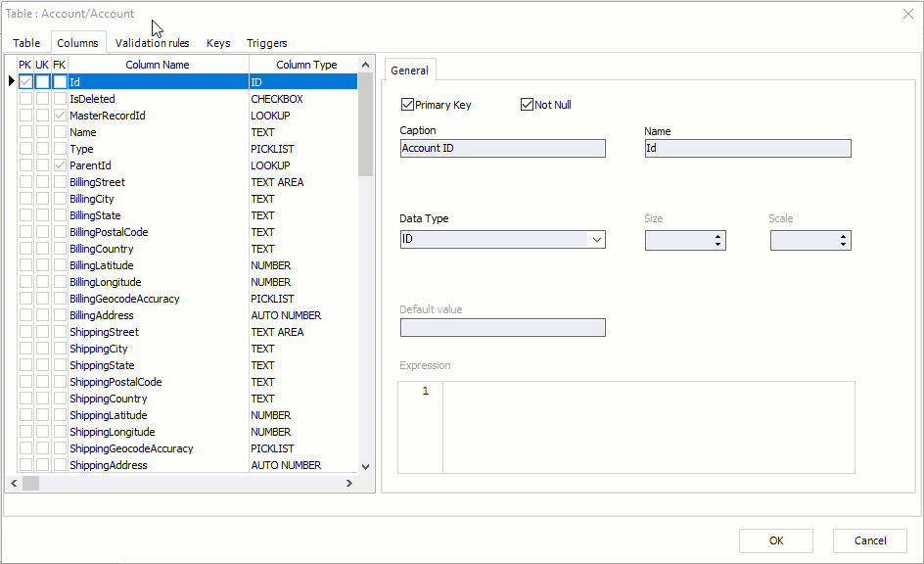Select the MasterRecordId column row

pos(187,116)
